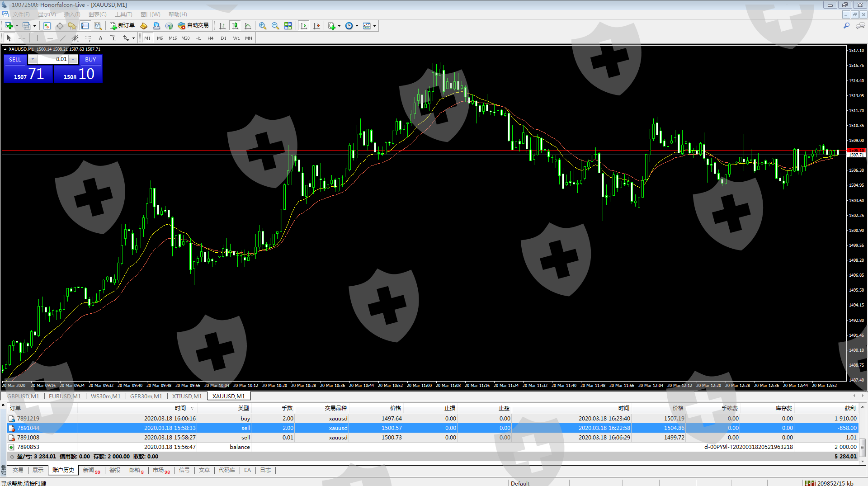Toggle chart auto scroll button
The image size is (868, 486).
click(304, 26)
